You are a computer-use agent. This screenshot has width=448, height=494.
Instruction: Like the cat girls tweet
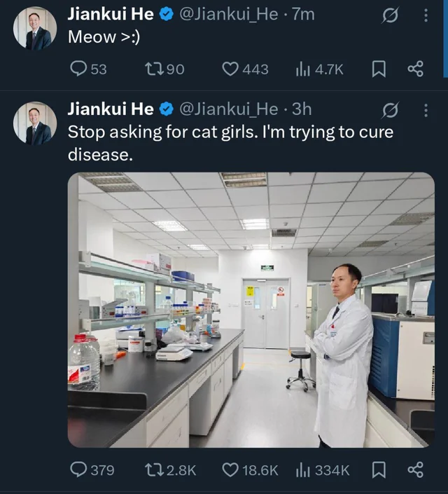click(x=231, y=469)
